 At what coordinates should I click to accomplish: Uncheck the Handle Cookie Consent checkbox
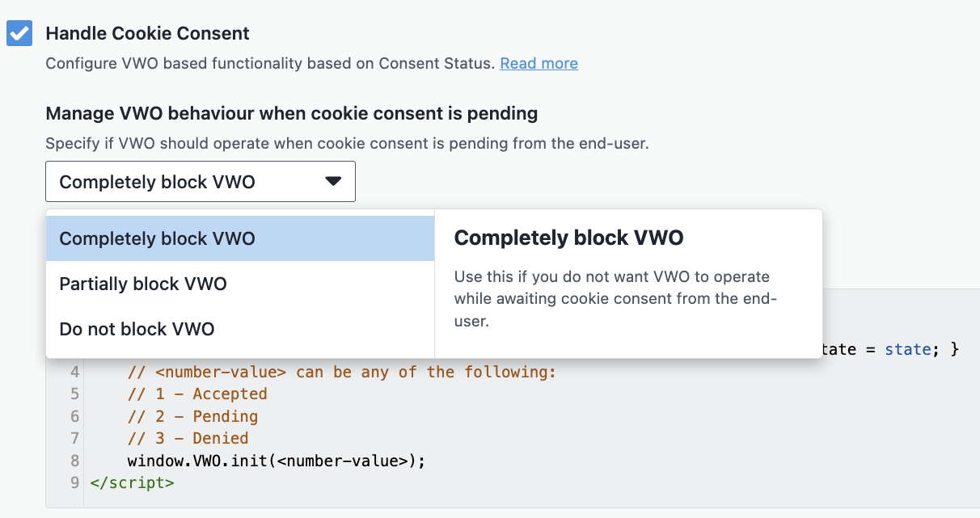tap(19, 34)
